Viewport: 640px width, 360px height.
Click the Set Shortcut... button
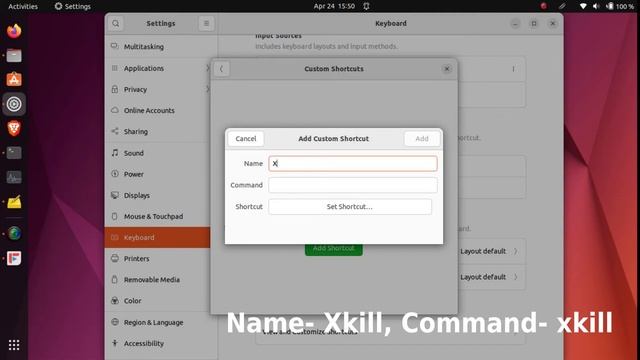coord(350,207)
